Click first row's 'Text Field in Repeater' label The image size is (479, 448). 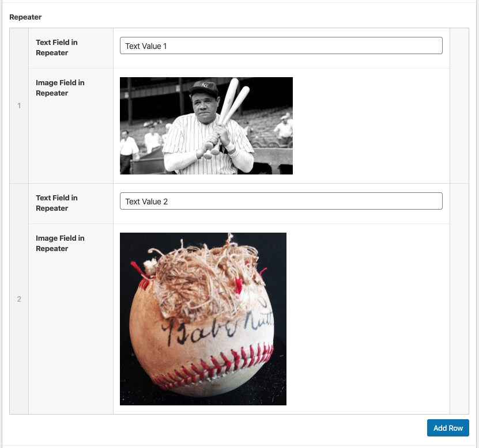point(56,48)
